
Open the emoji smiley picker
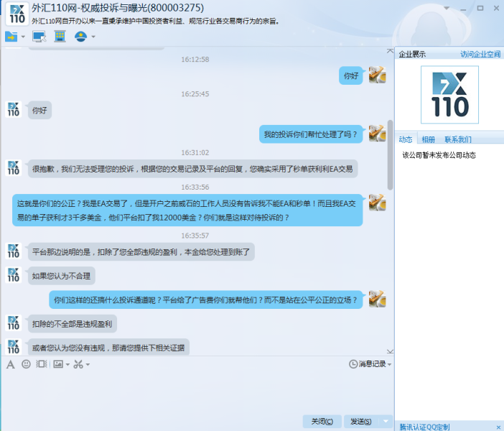click(x=26, y=364)
